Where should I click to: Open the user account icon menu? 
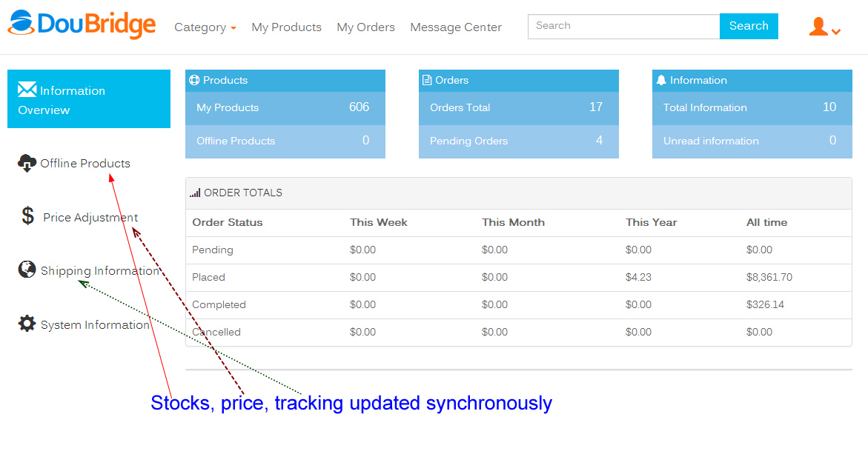[x=818, y=27]
